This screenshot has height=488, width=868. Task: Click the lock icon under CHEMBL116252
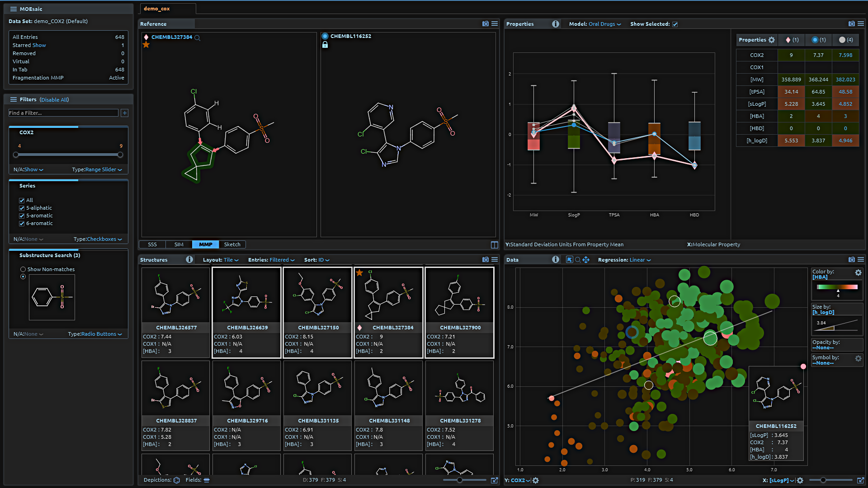tap(325, 45)
